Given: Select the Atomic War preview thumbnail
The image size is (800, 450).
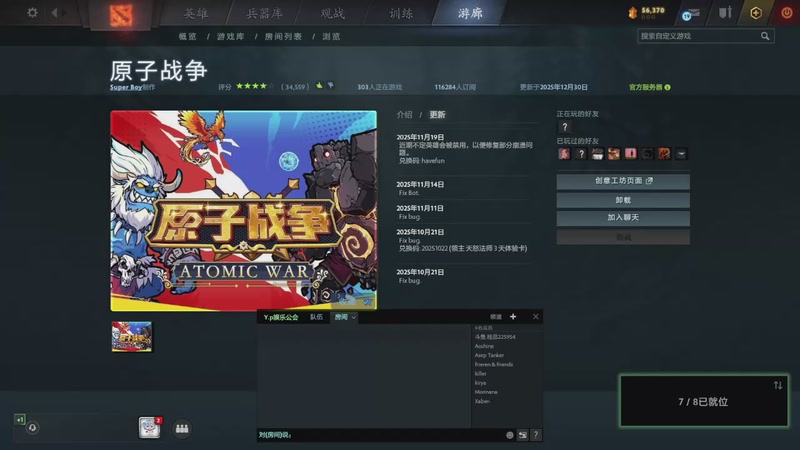Looking at the screenshot, I should (x=132, y=336).
